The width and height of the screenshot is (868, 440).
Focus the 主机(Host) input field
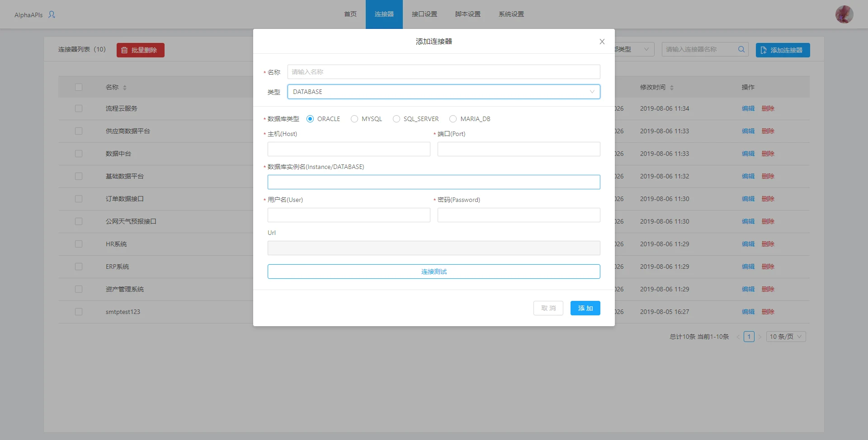349,149
